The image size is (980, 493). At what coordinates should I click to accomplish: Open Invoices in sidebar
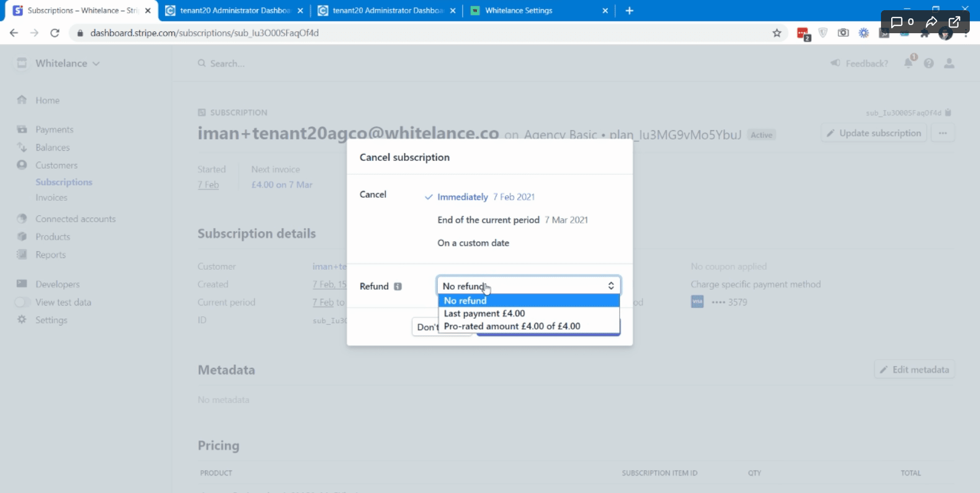(51, 197)
